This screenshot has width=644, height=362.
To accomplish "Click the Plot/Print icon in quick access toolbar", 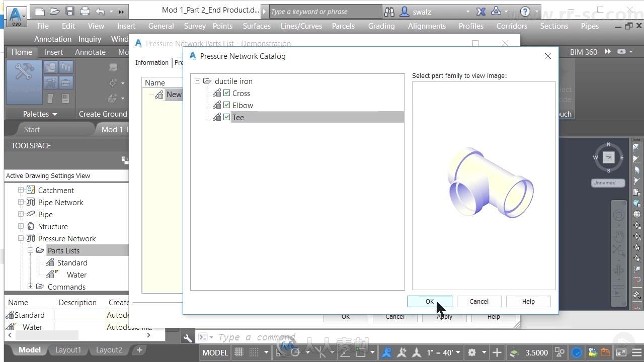I will (x=85, y=11).
